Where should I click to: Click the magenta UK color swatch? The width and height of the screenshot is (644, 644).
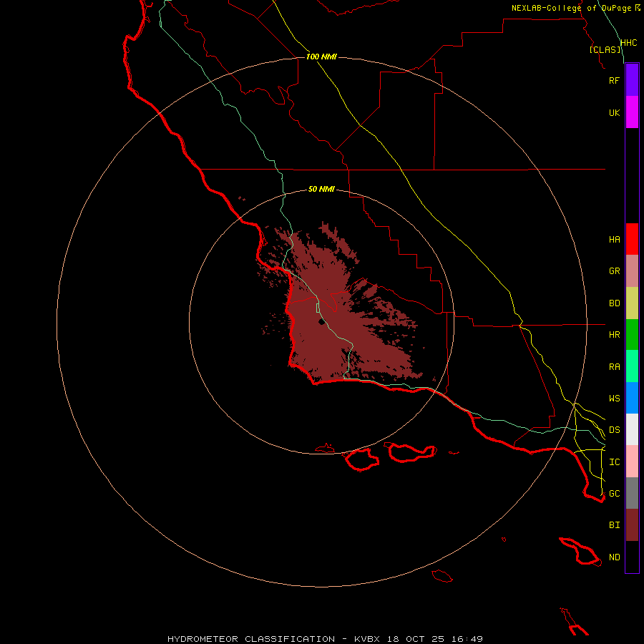(632, 112)
